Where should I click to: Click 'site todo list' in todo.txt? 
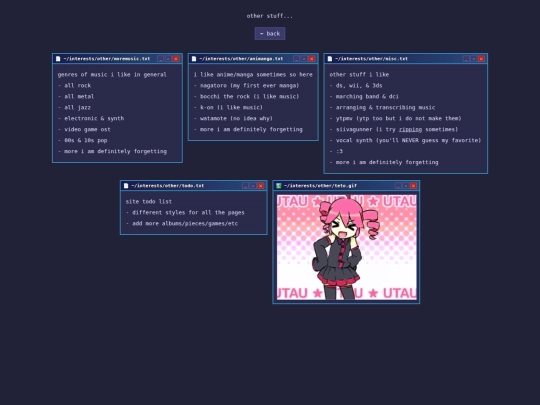click(x=149, y=201)
